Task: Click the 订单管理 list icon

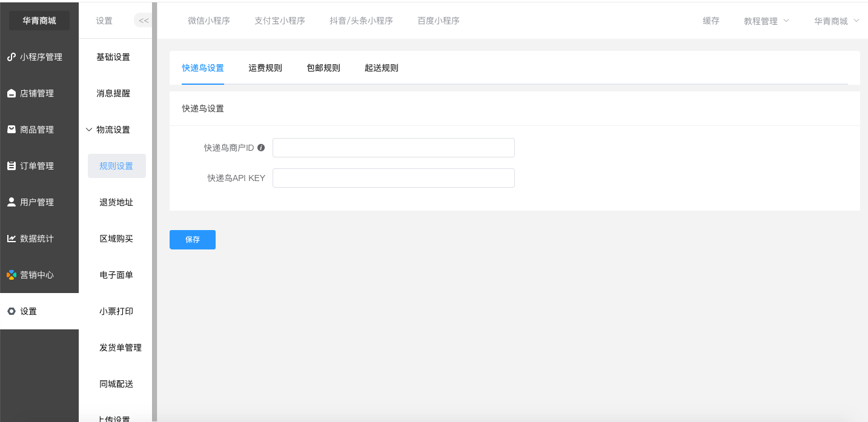Action: (12, 166)
